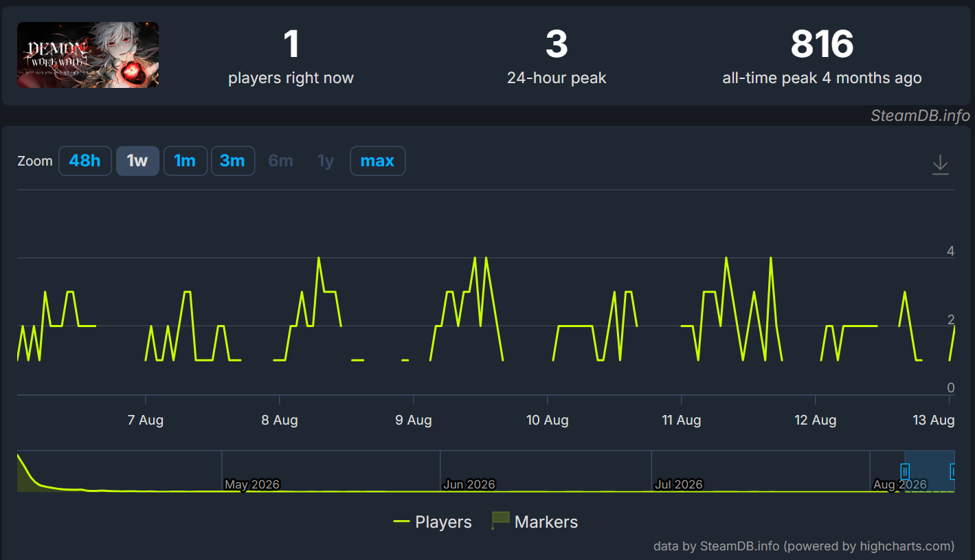Click the 24-hour peak value 3
The image size is (975, 560).
pyautogui.click(x=557, y=45)
